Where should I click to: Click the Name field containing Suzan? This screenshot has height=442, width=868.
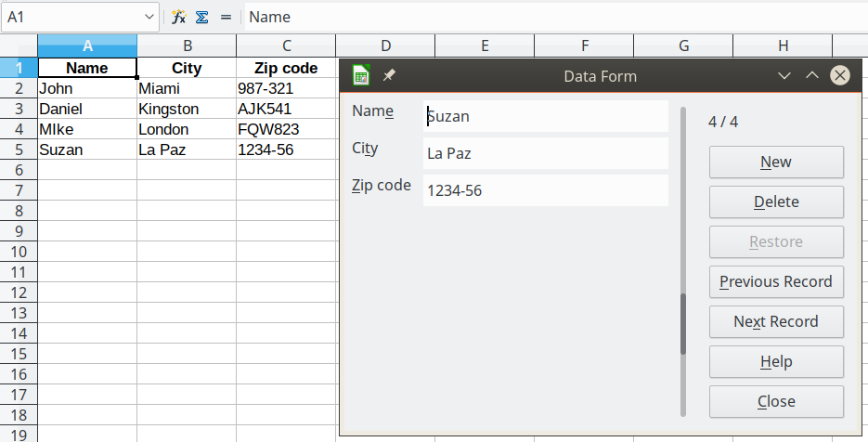tap(545, 116)
